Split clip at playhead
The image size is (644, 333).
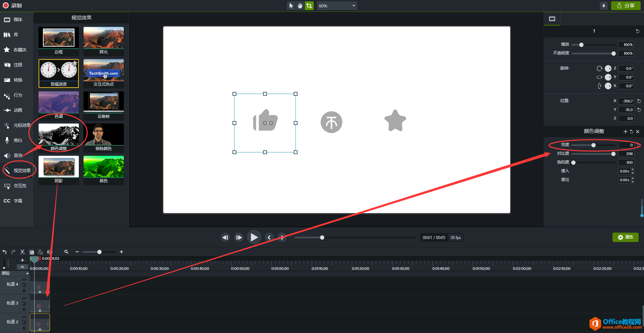pos(49,252)
